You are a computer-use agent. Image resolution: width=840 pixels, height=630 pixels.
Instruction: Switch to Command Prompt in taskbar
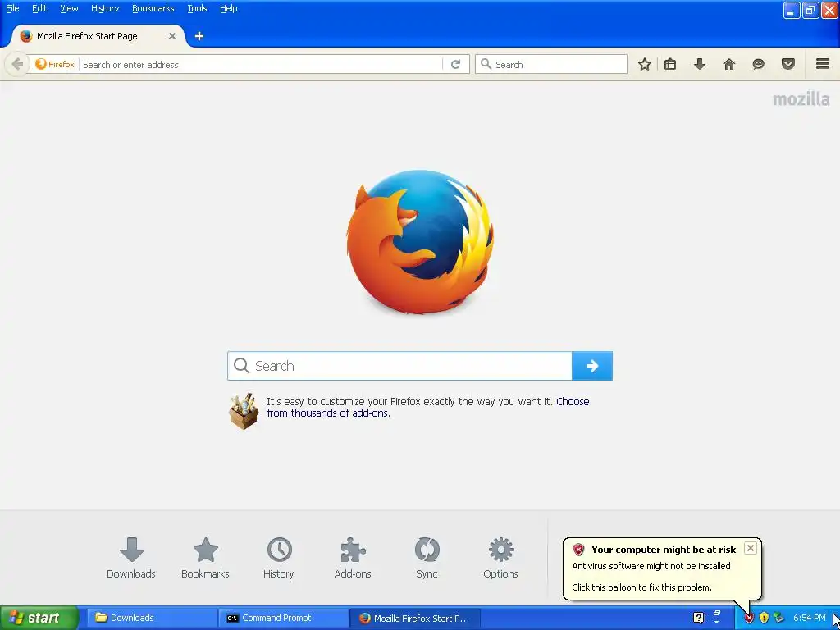(283, 619)
